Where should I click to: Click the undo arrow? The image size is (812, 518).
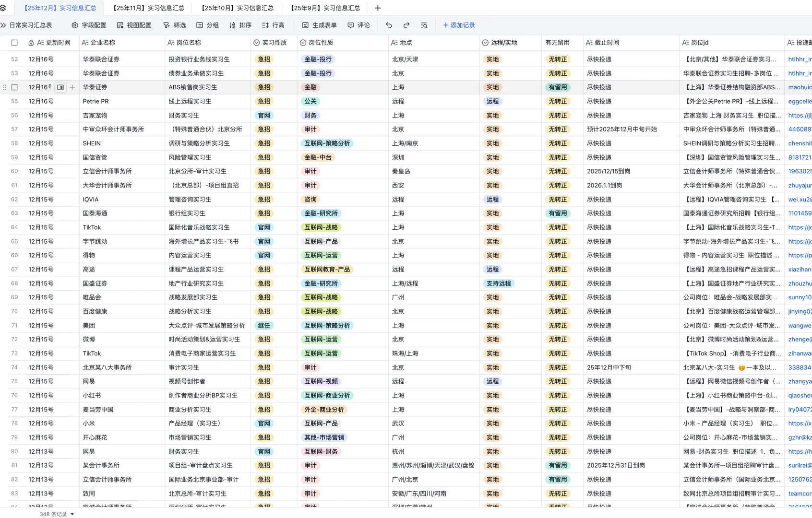(x=389, y=25)
